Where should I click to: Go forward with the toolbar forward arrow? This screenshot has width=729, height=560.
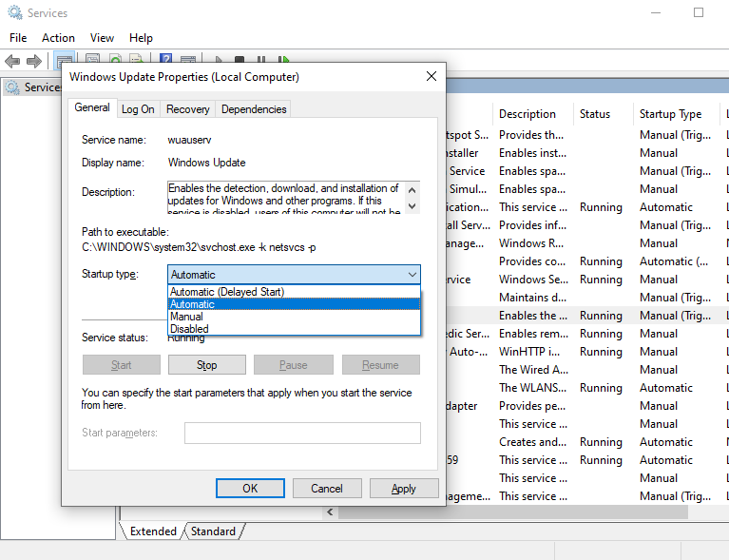coord(34,61)
